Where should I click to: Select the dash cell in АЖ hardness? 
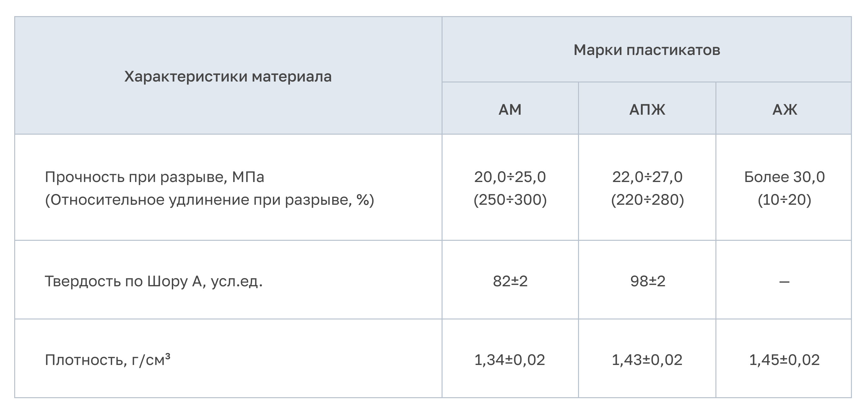[x=784, y=282]
